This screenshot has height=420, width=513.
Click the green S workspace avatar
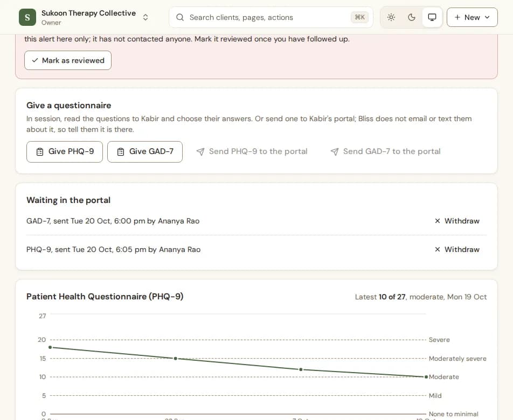[27, 17]
